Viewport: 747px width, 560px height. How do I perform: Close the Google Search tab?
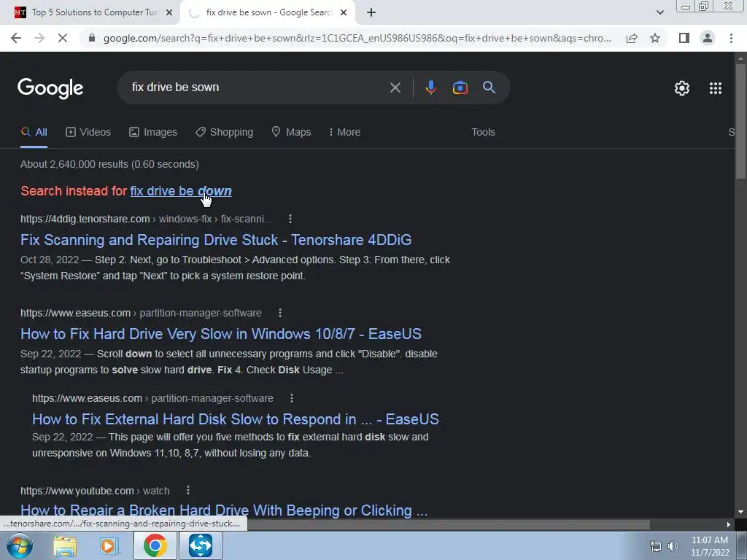[344, 12]
